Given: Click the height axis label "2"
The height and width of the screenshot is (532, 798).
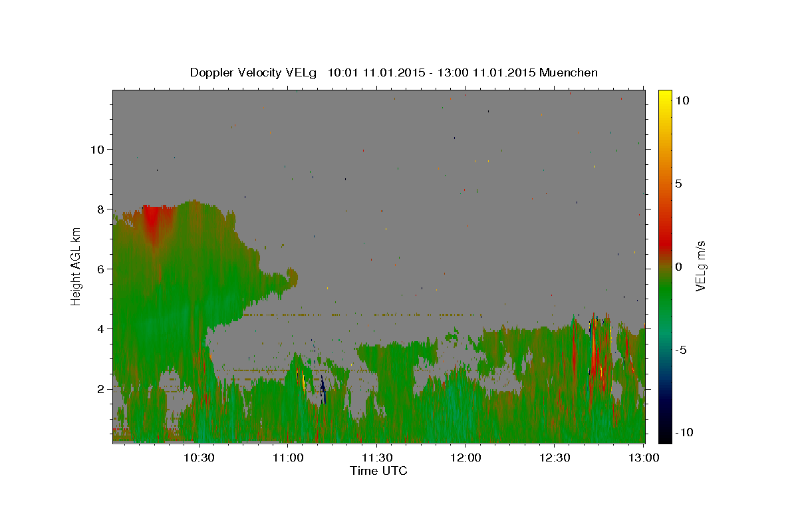Looking at the screenshot, I should (x=101, y=388).
